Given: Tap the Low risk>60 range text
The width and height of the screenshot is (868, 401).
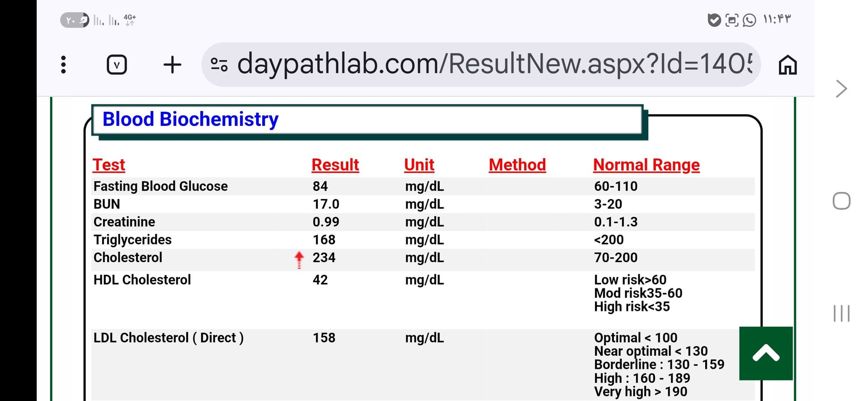Looking at the screenshot, I should tap(630, 280).
